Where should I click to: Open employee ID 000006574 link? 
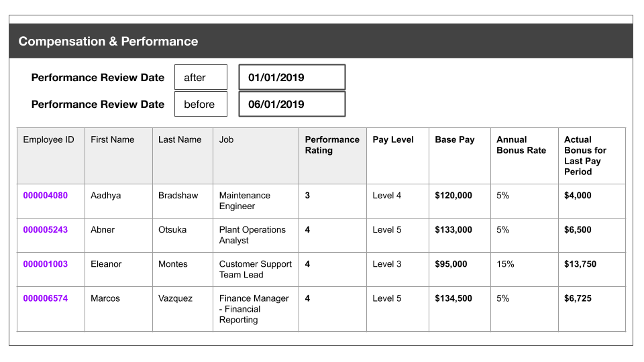point(45,298)
